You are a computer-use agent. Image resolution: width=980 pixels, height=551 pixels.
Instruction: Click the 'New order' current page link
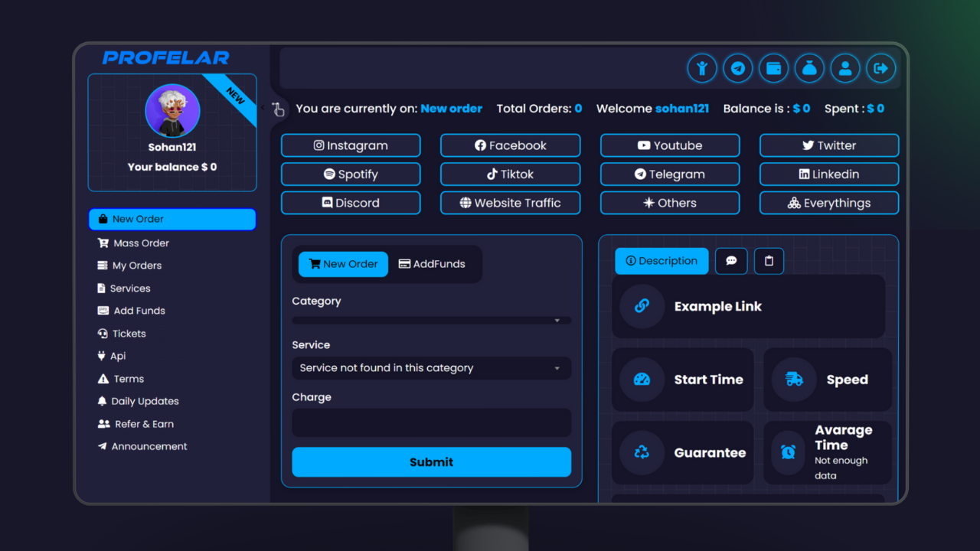452,109
